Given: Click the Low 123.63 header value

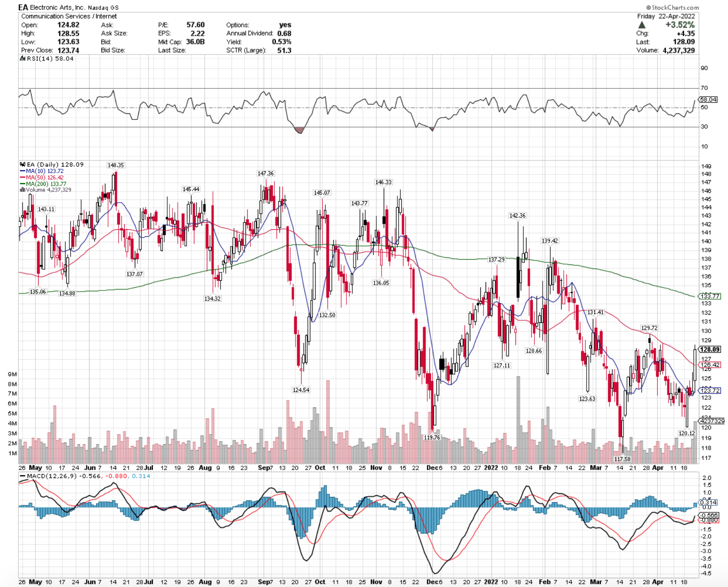Looking at the screenshot, I should pyautogui.click(x=68, y=42).
